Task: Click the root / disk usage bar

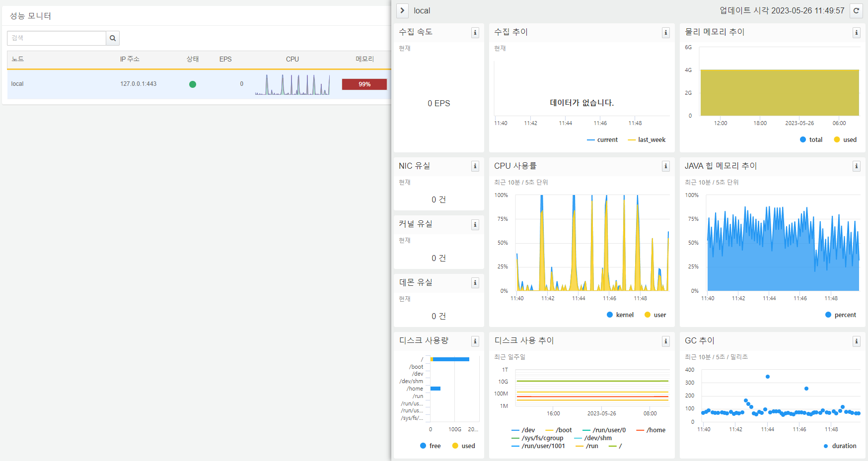Action: [x=450, y=359]
